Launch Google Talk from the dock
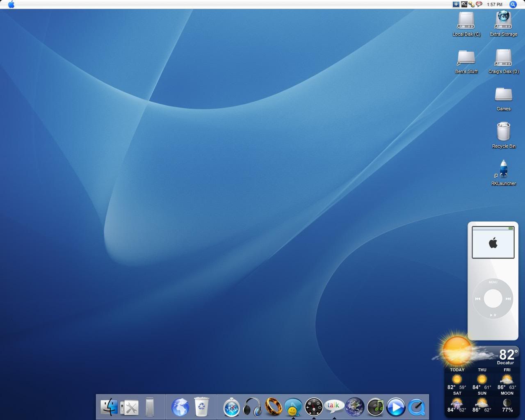The image size is (525, 420). (x=334, y=407)
